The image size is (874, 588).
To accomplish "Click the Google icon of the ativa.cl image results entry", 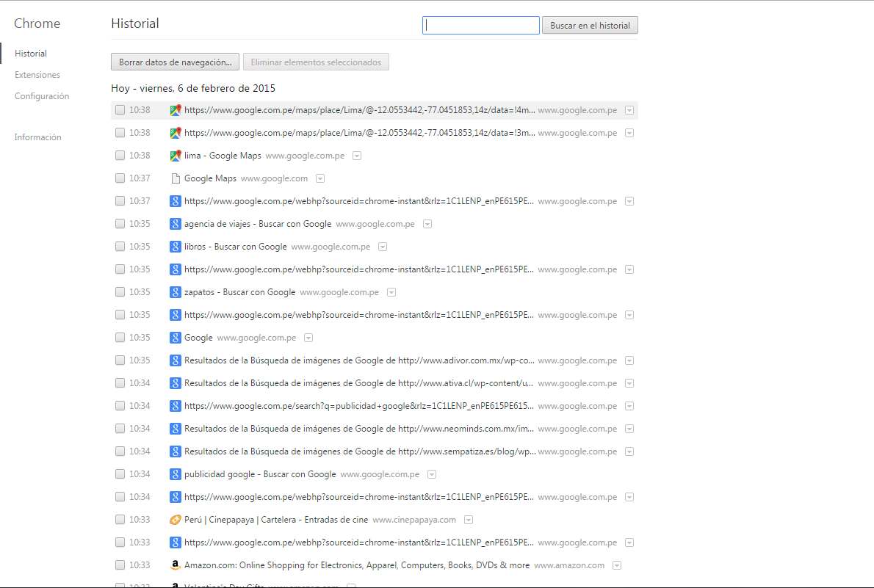I will [x=175, y=383].
